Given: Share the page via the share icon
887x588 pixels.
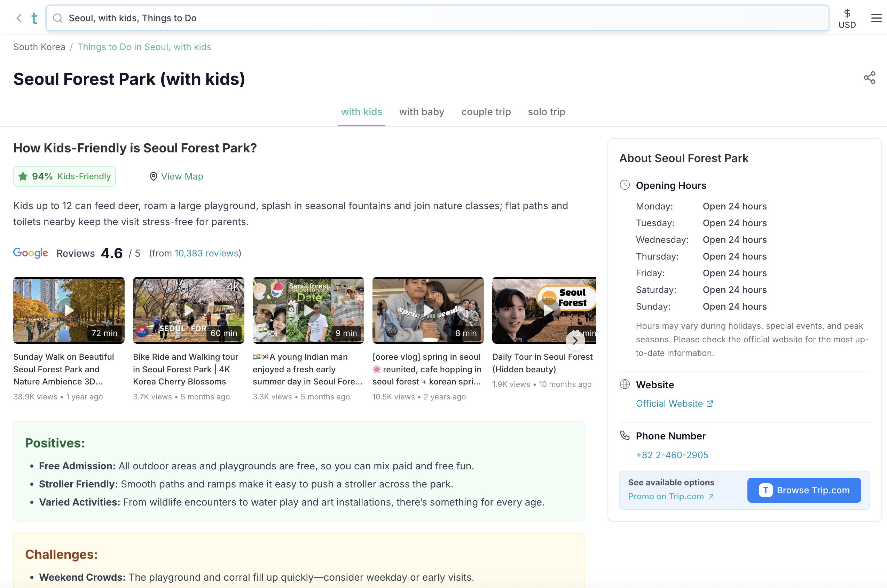Looking at the screenshot, I should [870, 78].
